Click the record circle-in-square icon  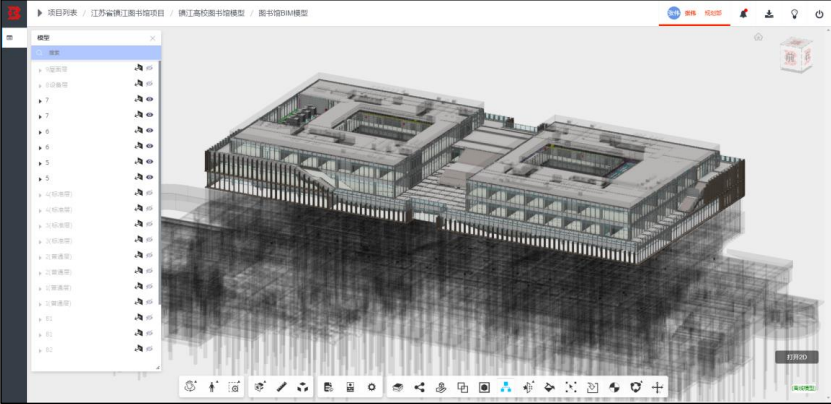(484, 388)
